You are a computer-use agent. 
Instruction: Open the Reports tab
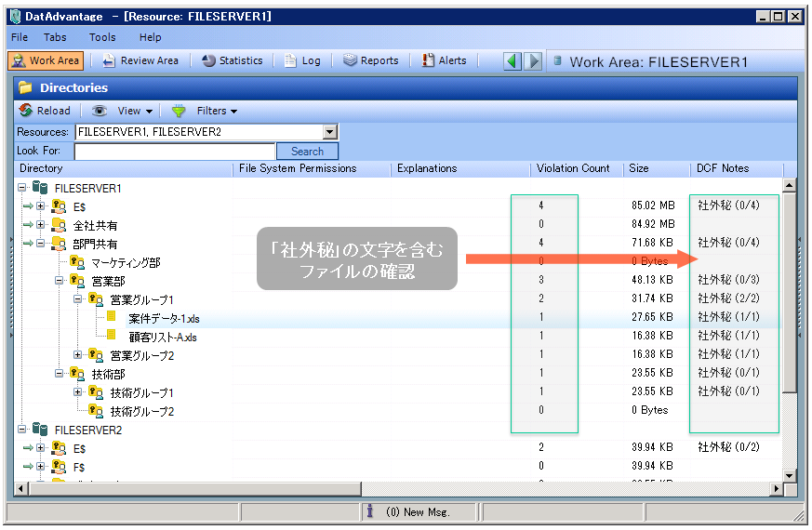click(x=371, y=60)
